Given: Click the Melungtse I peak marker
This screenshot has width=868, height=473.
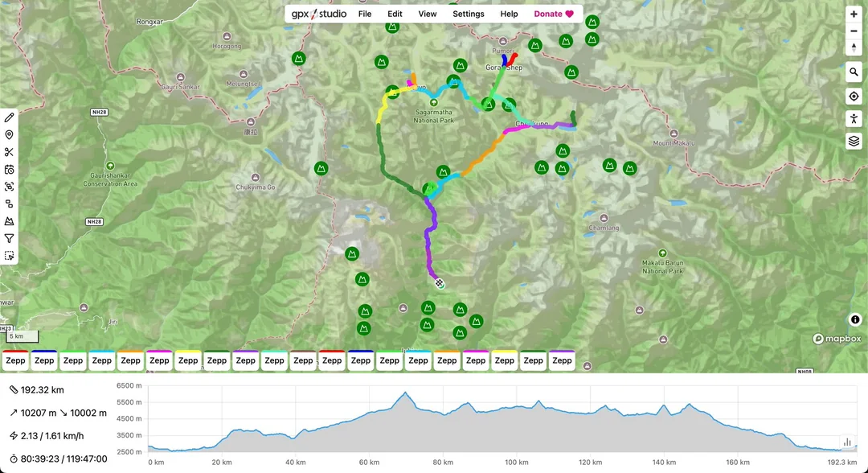Looking at the screenshot, I should tap(243, 74).
